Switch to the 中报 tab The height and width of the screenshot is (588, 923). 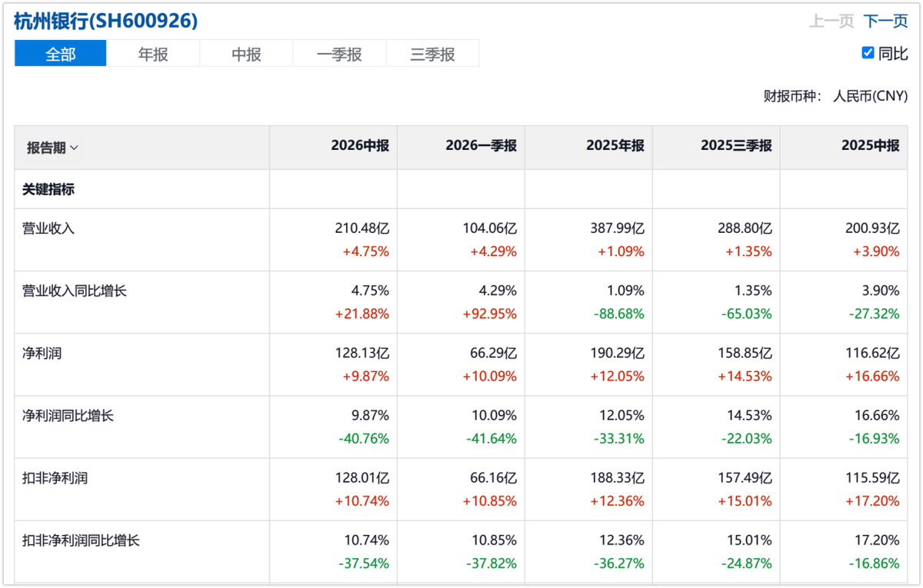pos(246,54)
